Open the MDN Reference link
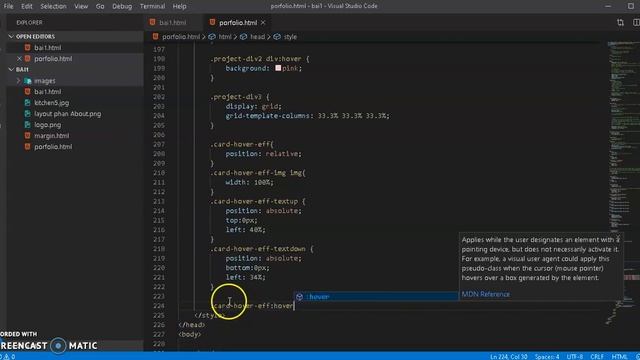The image size is (640, 360). pos(485,294)
